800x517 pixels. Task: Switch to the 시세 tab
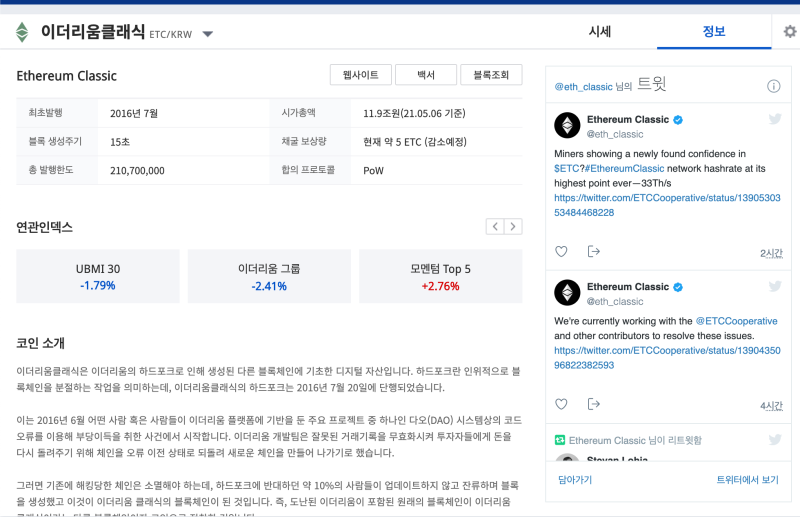tap(599, 32)
